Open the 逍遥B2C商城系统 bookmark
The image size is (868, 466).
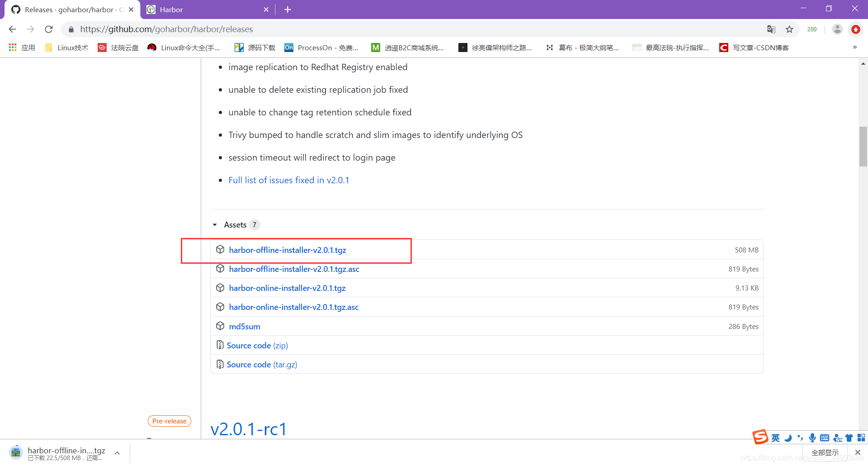click(x=408, y=48)
